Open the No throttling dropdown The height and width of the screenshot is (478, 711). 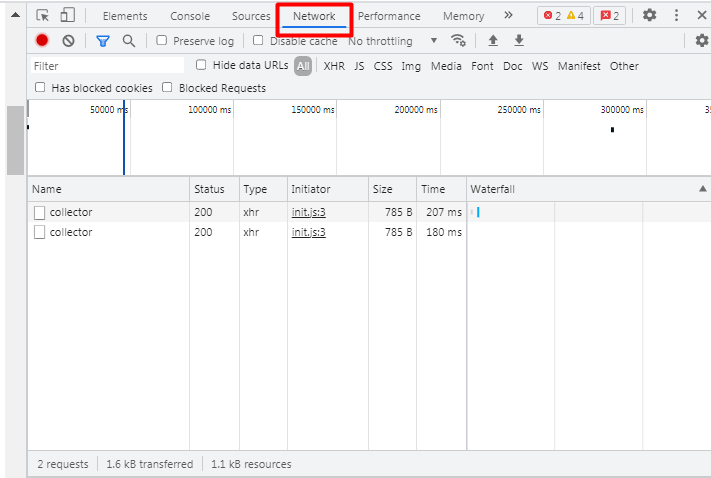click(x=393, y=41)
